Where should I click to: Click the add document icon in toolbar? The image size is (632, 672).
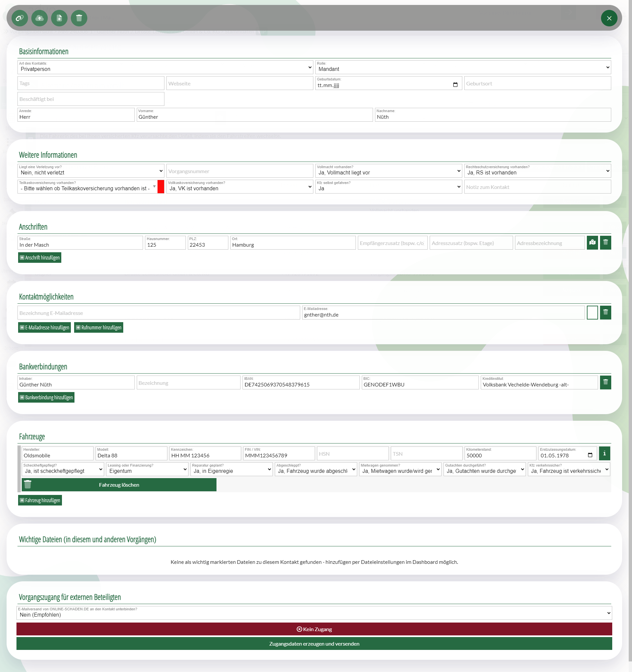click(x=59, y=18)
